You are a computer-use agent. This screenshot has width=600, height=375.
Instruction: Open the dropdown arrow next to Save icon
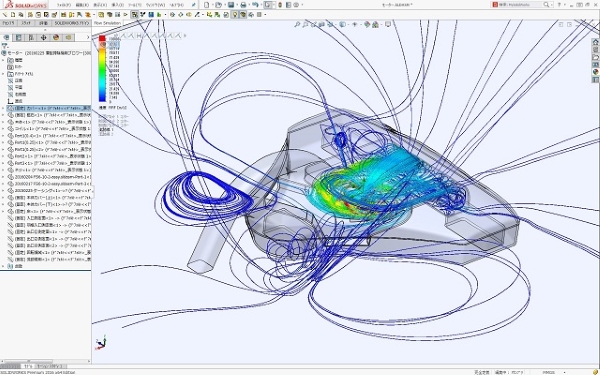(237, 5)
